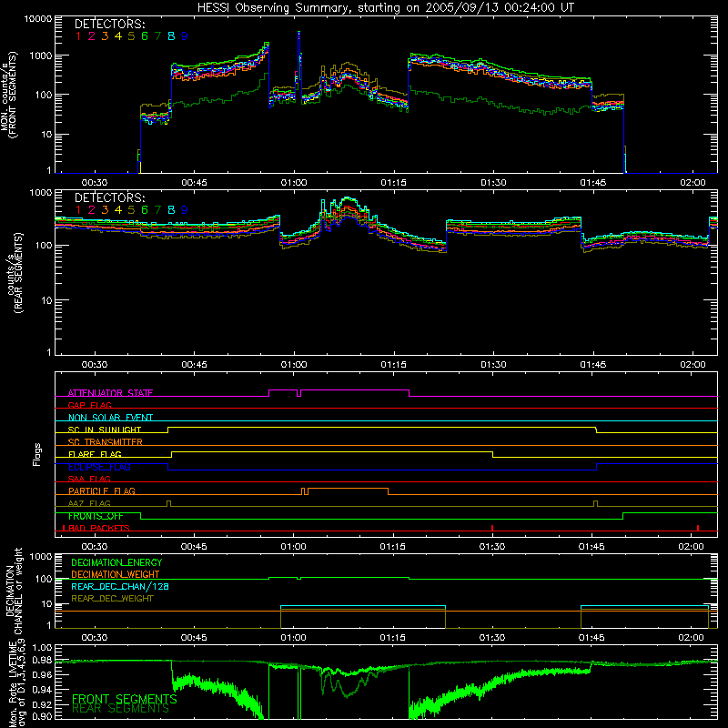Click the FRONTS_OFF flag label
This screenshot has height=728, width=728.
96,516
